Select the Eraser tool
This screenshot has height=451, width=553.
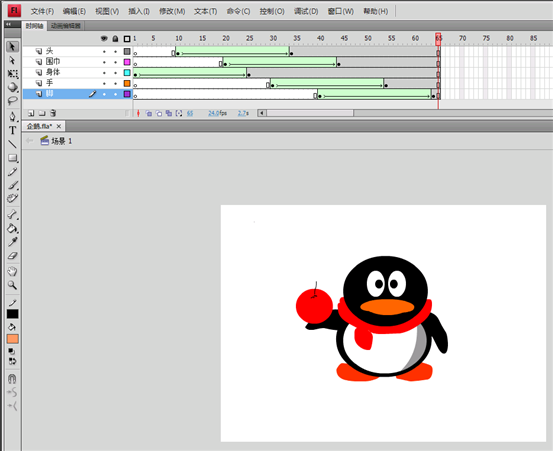click(x=12, y=256)
